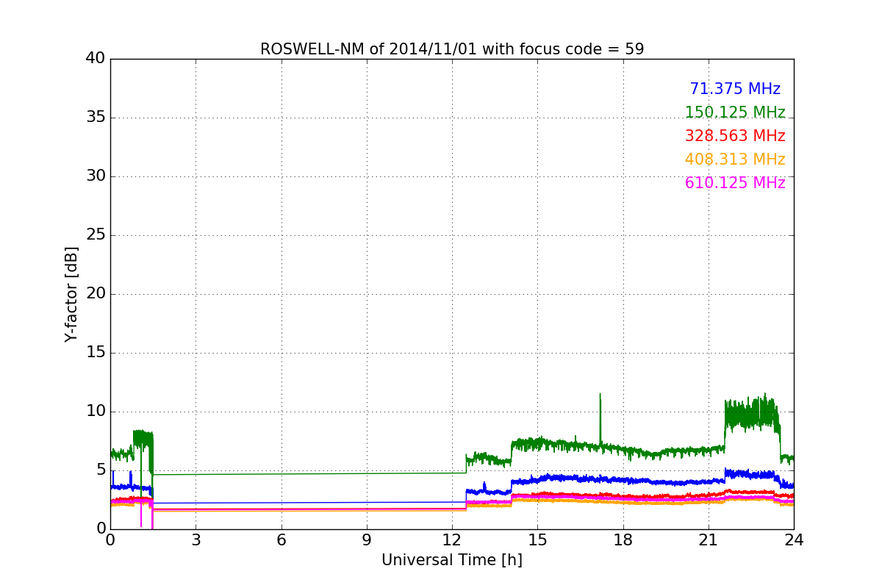Image resolution: width=882 pixels, height=588 pixels.
Task: Click the x-axis tick label 15
Action: 537,540
